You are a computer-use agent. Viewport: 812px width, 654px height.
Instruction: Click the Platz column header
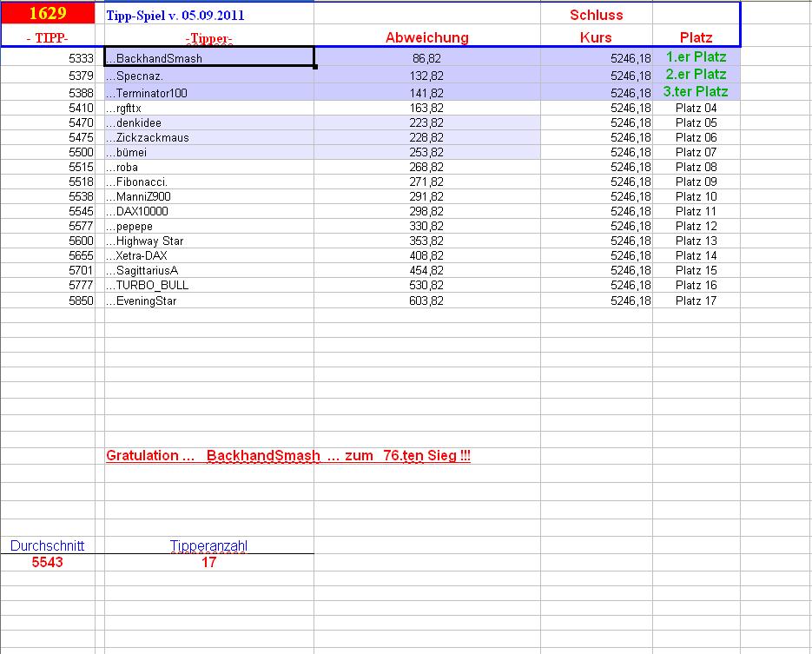695,37
